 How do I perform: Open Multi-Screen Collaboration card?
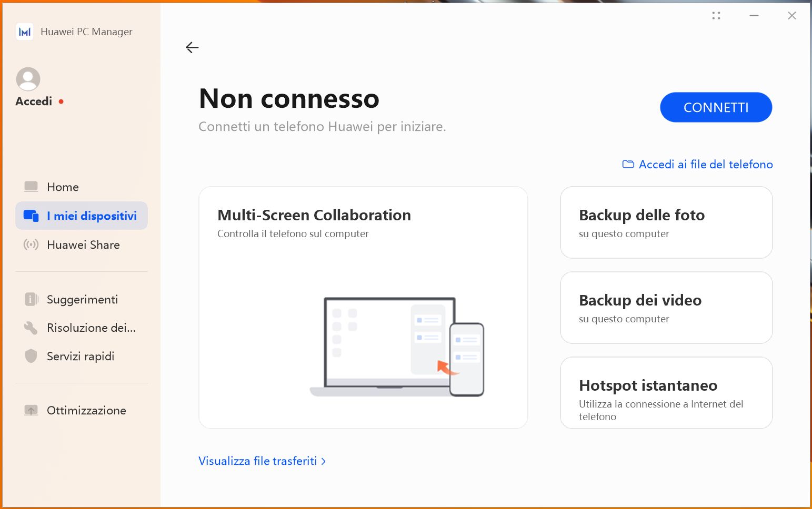click(363, 308)
